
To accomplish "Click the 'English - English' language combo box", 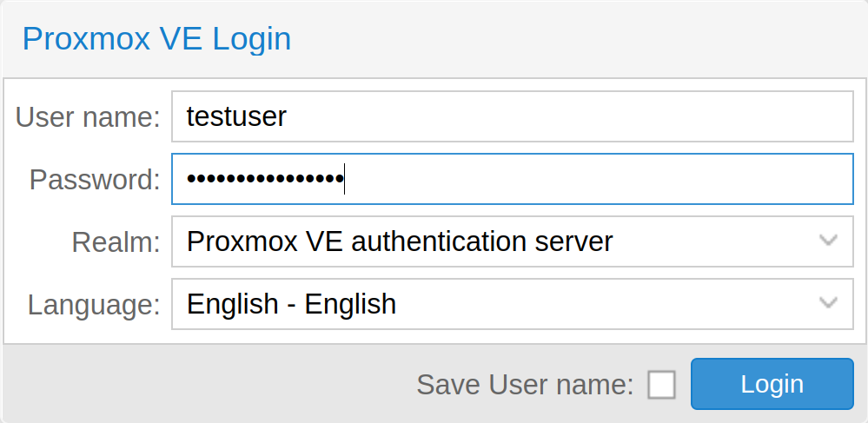I will pyautogui.click(x=292, y=303).
